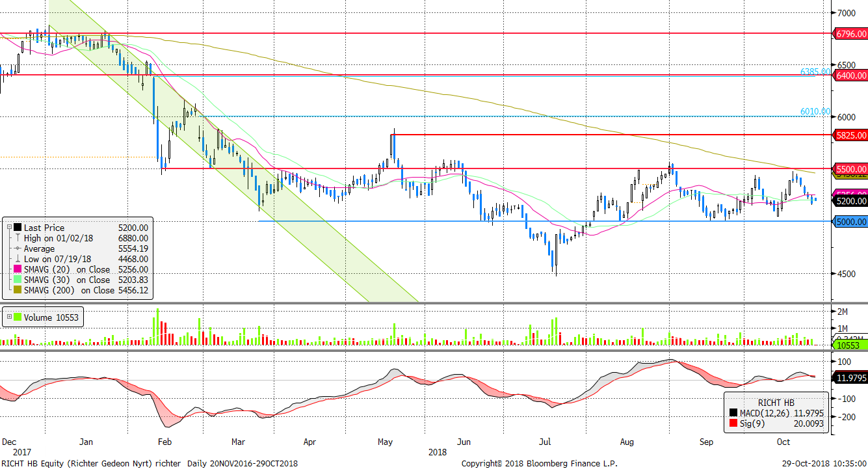
Task: Click the Last Price value 5200.00 in legend
Action: pos(133,228)
